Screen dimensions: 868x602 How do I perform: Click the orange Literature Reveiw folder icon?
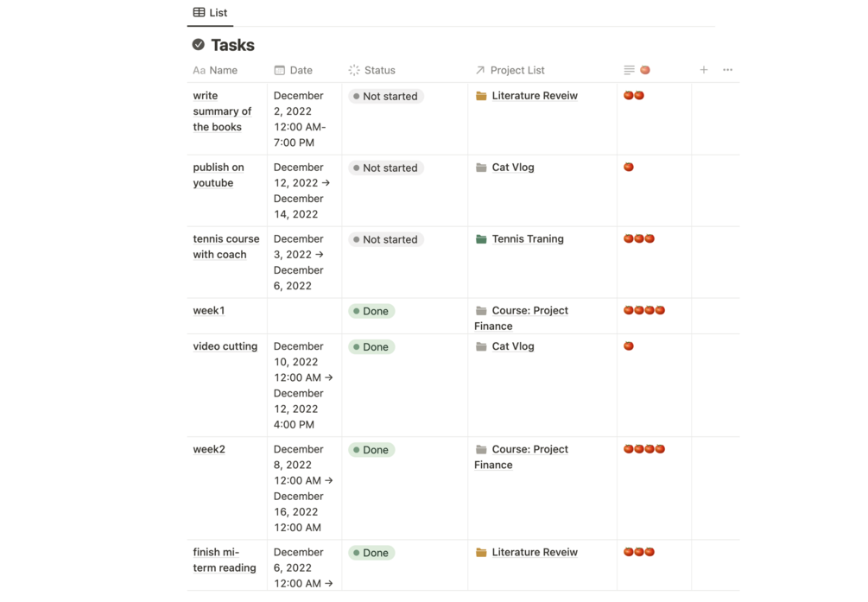(x=481, y=96)
